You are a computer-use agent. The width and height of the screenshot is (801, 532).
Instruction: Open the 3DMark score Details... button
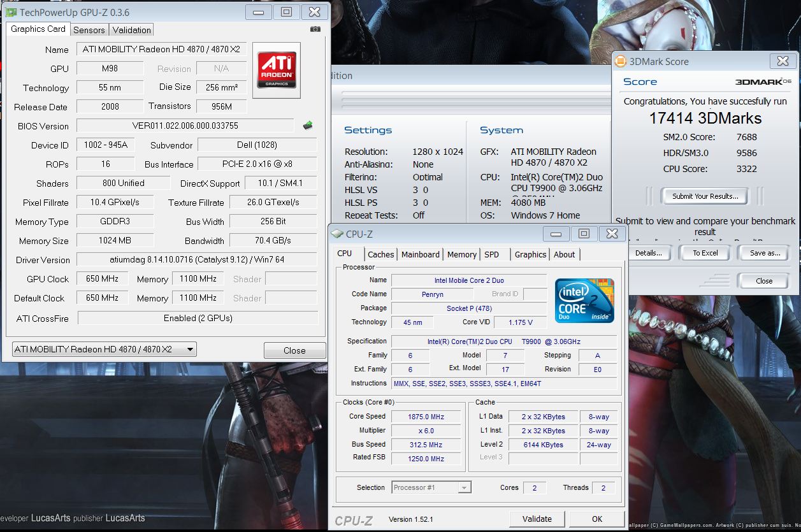(x=648, y=253)
